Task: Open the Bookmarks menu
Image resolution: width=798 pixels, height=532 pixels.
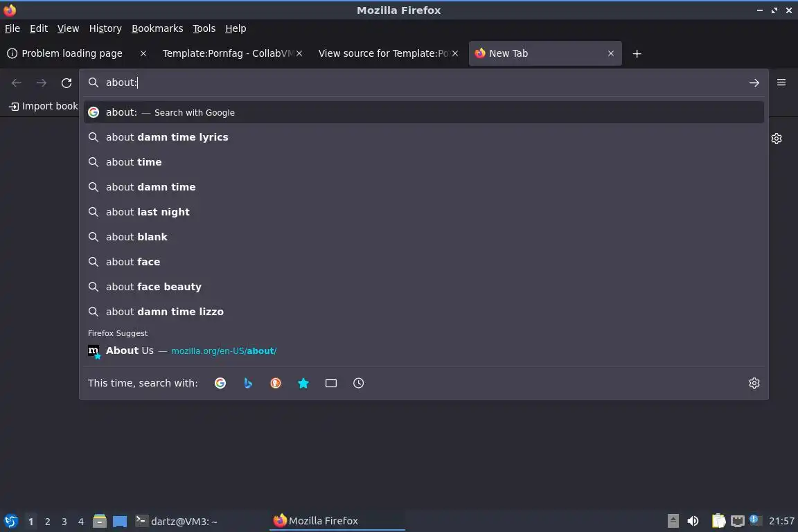Action: point(157,28)
